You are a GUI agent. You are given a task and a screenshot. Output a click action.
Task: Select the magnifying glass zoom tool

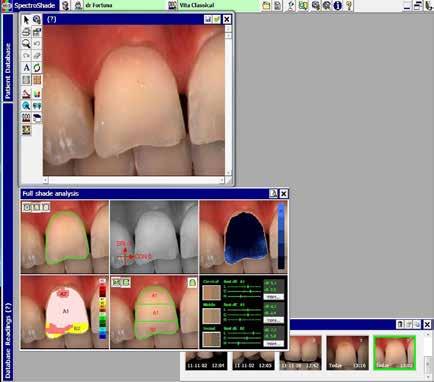26,44
